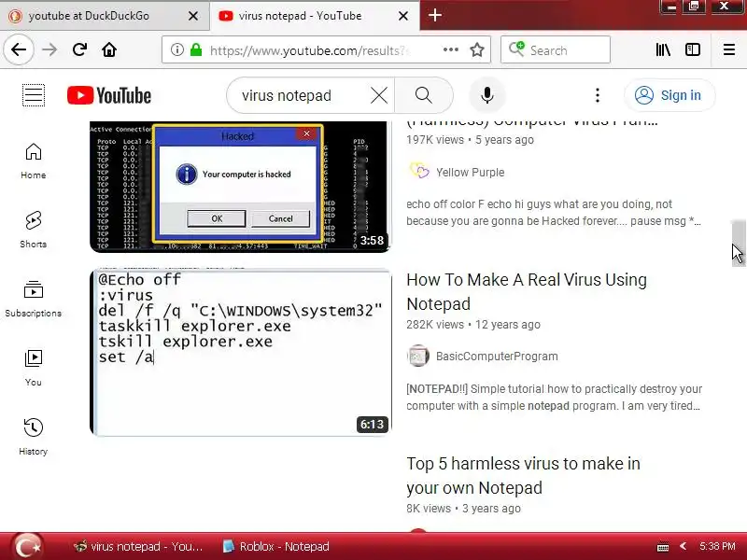The image size is (747, 560).
Task: Toggle the browser sidebar view
Action: [x=692, y=49]
